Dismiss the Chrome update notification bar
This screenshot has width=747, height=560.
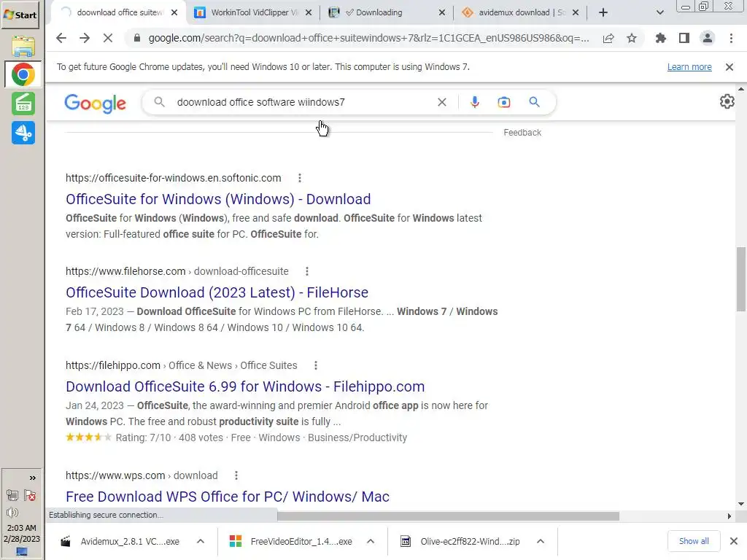[x=729, y=67]
